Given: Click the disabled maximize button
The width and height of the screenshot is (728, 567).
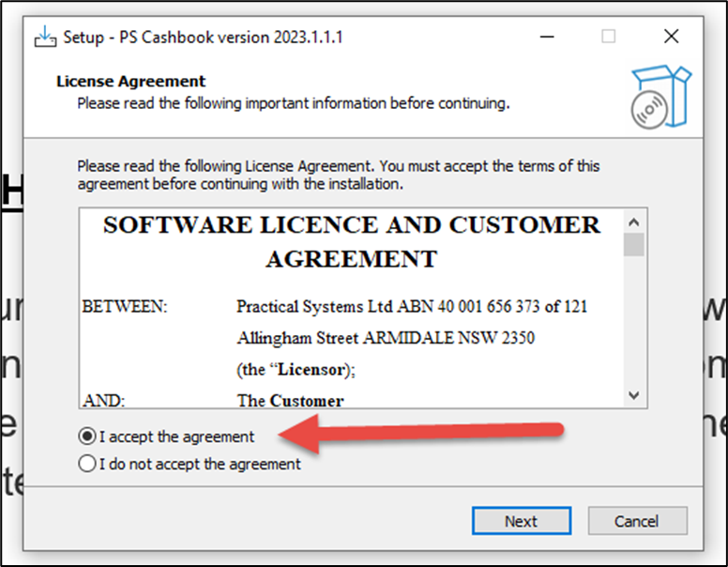Looking at the screenshot, I should (x=608, y=37).
